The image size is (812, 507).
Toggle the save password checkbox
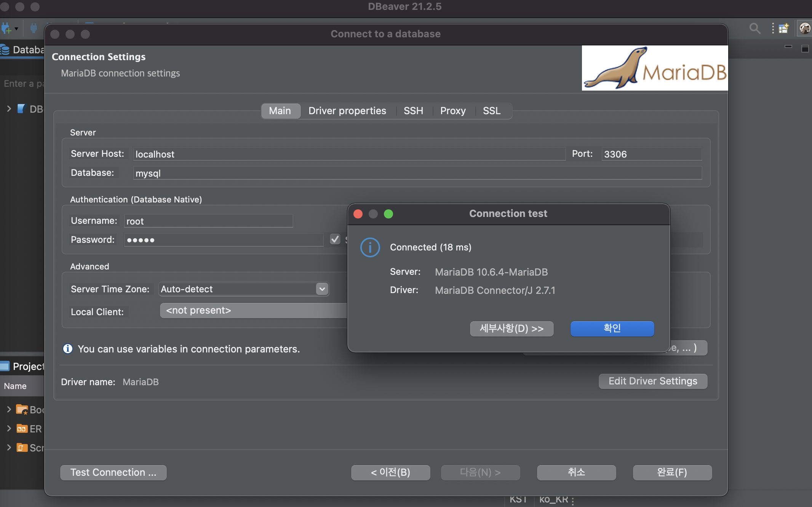point(335,239)
